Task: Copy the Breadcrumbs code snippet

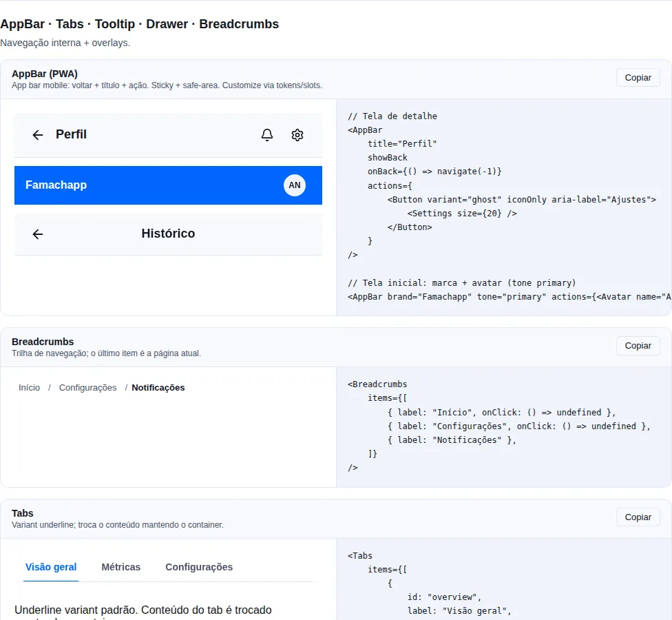Action: click(x=638, y=346)
